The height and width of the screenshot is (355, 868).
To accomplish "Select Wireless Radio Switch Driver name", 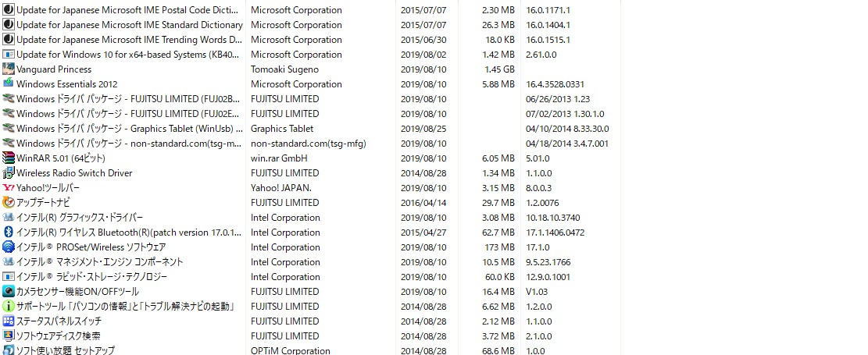I will pyautogui.click(x=74, y=173).
